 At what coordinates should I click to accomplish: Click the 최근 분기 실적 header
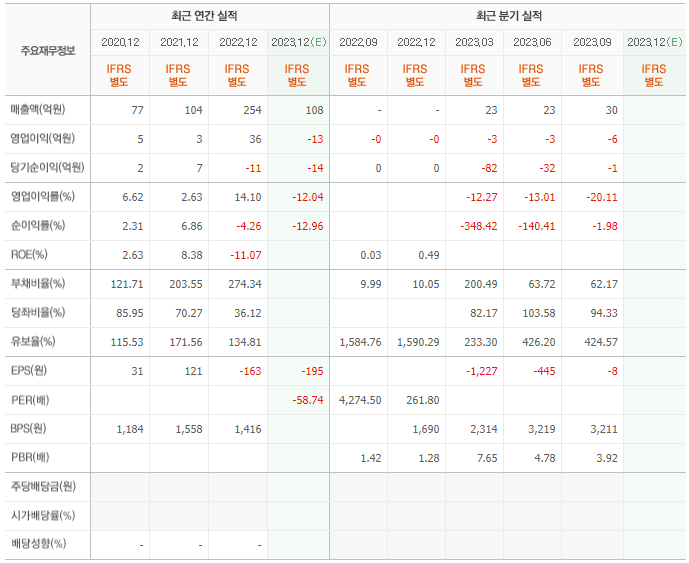(x=509, y=16)
